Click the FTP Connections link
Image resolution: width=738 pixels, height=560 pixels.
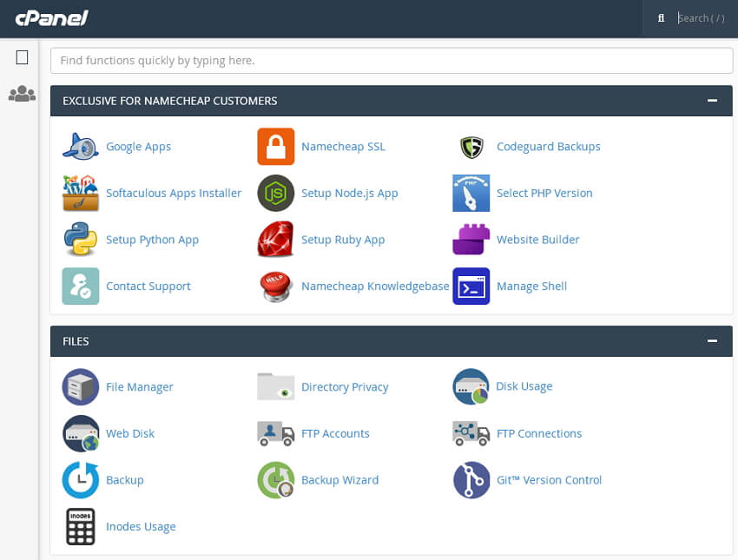tap(539, 433)
